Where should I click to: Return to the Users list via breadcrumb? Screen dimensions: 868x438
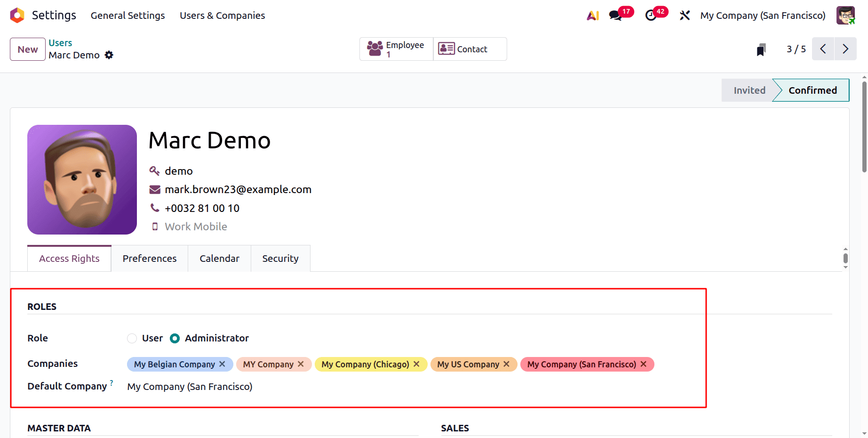point(60,42)
